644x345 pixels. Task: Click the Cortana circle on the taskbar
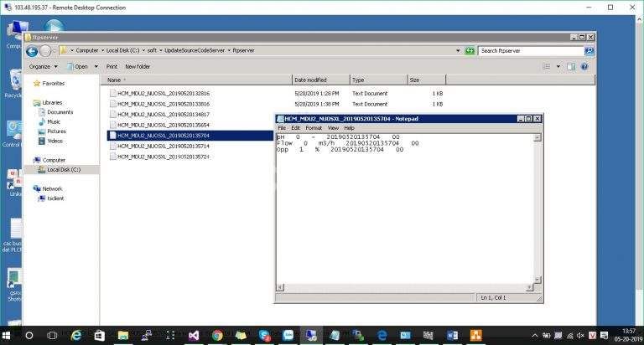pos(29,336)
